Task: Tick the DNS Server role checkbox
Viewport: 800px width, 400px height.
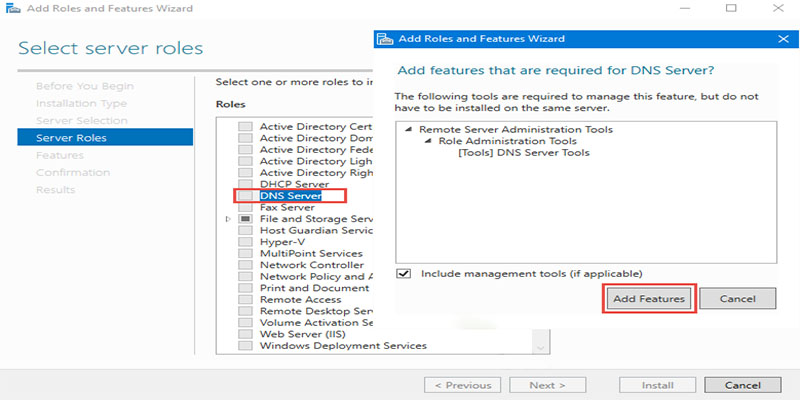Action: 245,195
